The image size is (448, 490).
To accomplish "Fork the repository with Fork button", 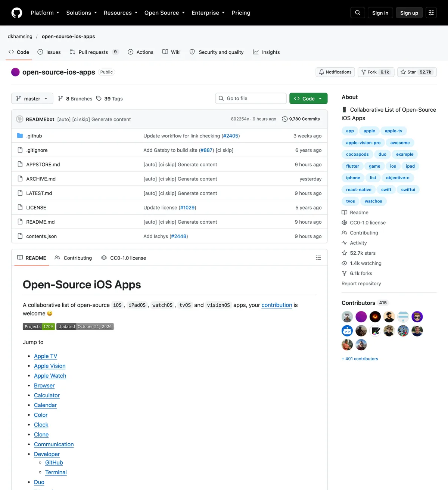I will point(376,72).
